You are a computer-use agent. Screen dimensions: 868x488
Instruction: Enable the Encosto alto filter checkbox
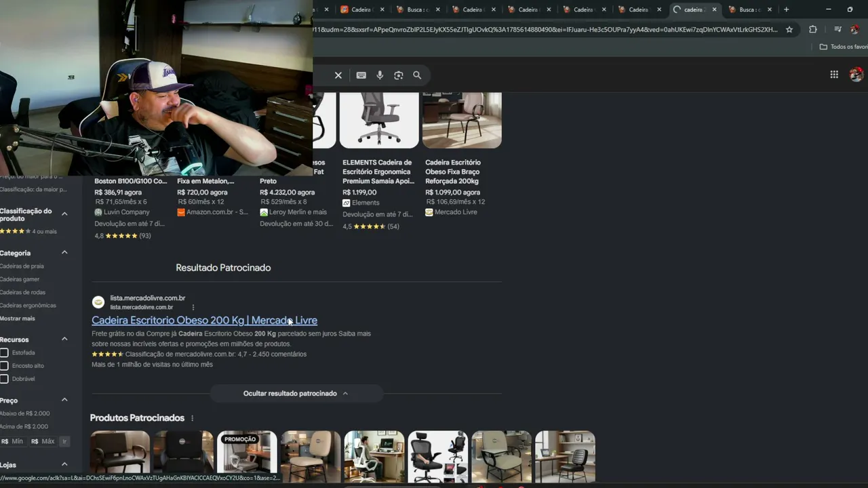click(4, 366)
